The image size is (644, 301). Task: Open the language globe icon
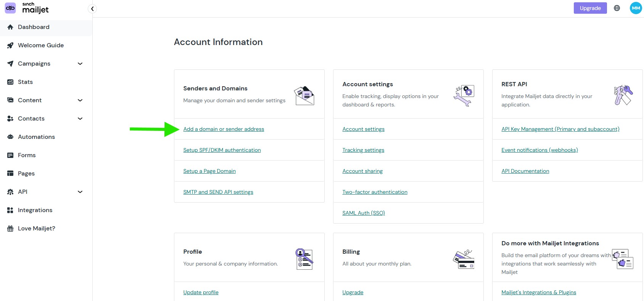(x=617, y=8)
